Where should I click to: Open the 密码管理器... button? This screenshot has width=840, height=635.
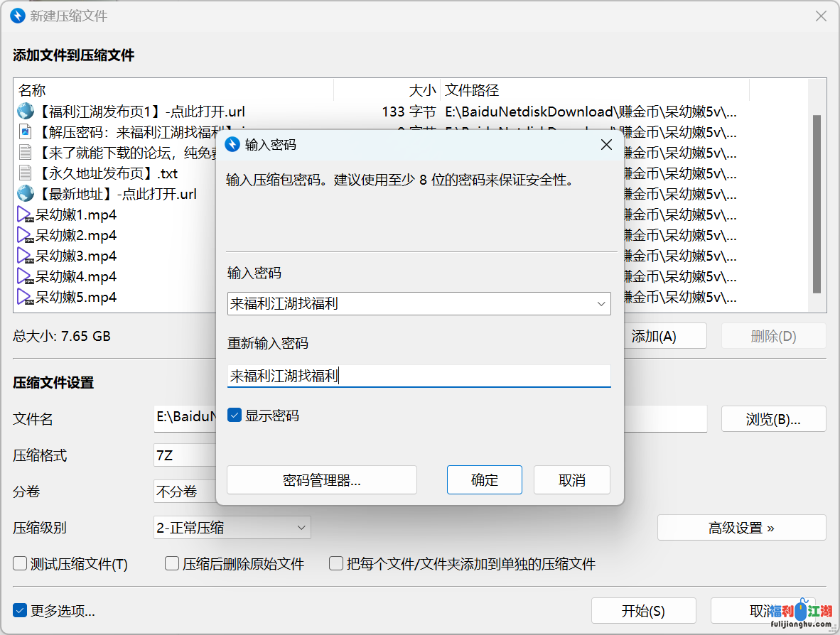(x=321, y=480)
